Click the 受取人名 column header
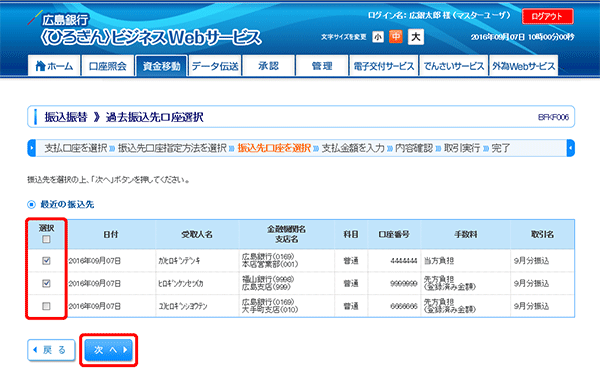The width and height of the screenshot is (600, 391). tap(197, 234)
